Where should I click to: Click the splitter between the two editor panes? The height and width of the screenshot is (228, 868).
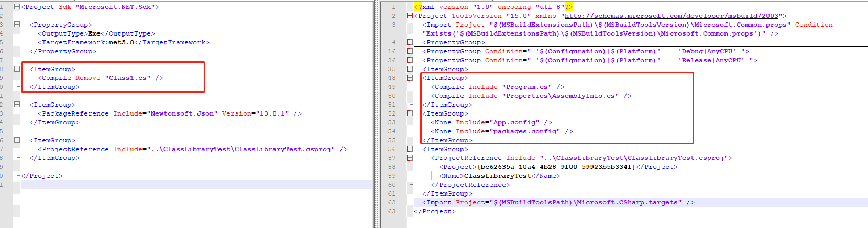pyautogui.click(x=376, y=114)
